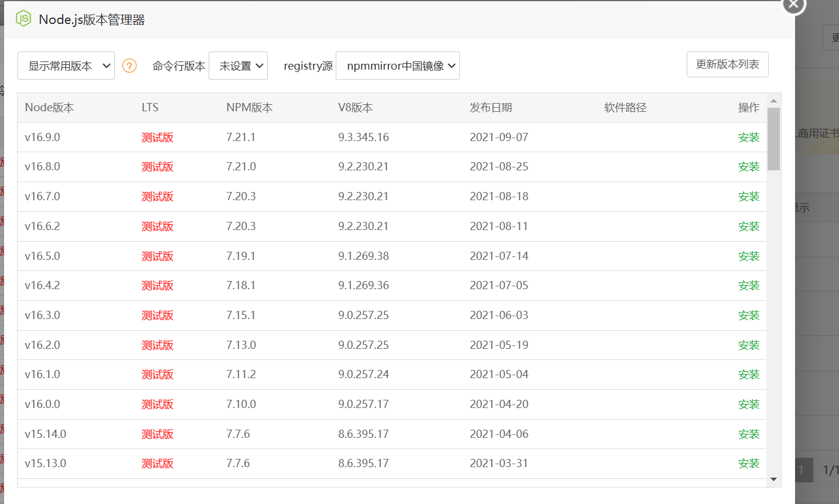This screenshot has width=839, height=504.
Task: Click the scrollbar down arrow
Action: [773, 479]
